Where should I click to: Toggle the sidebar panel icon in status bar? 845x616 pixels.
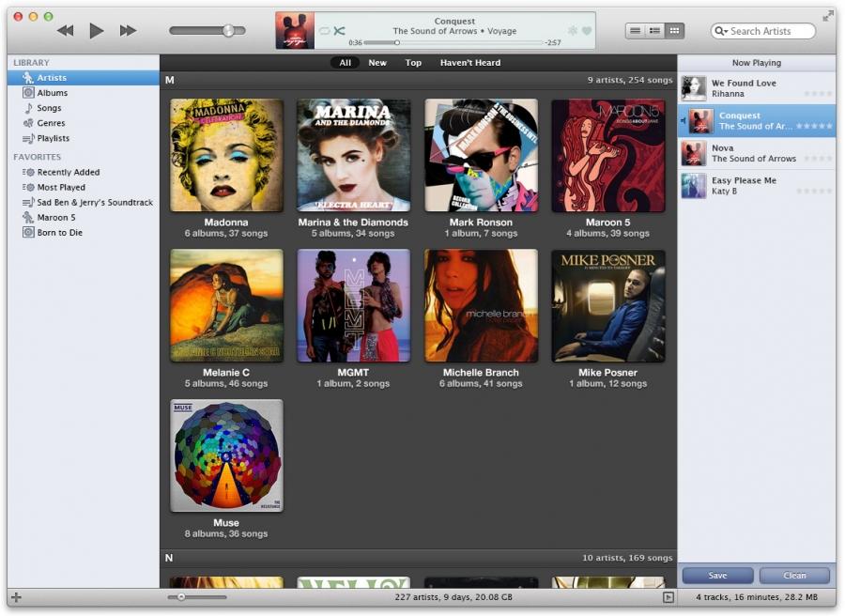click(668, 597)
